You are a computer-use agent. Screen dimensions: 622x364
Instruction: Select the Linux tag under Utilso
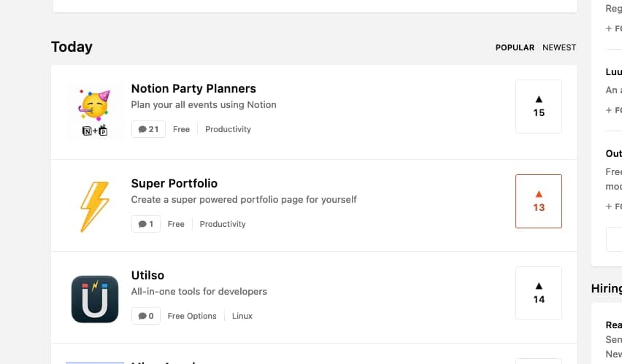(x=242, y=316)
